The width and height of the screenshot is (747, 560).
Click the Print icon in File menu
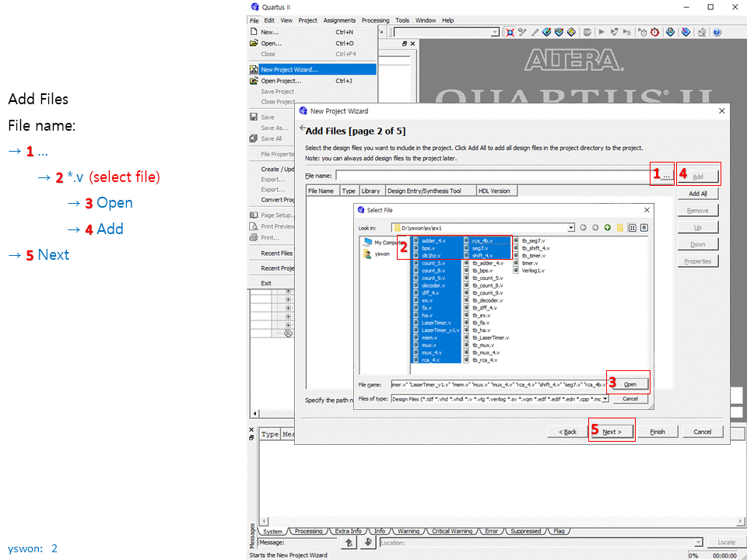pos(254,237)
